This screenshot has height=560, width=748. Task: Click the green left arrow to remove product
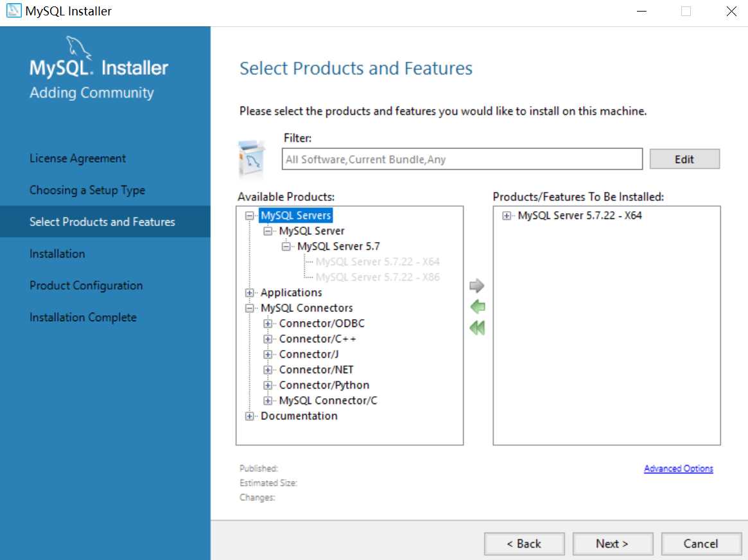(x=478, y=307)
